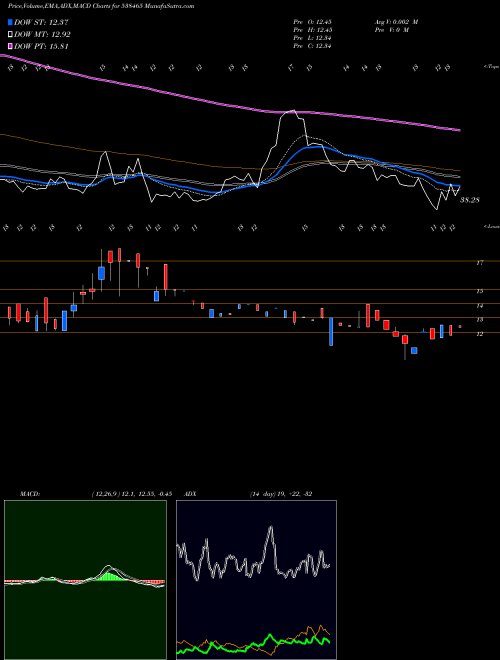Click the 'ADX' panel label
This screenshot has width=500, height=660.
190,494
